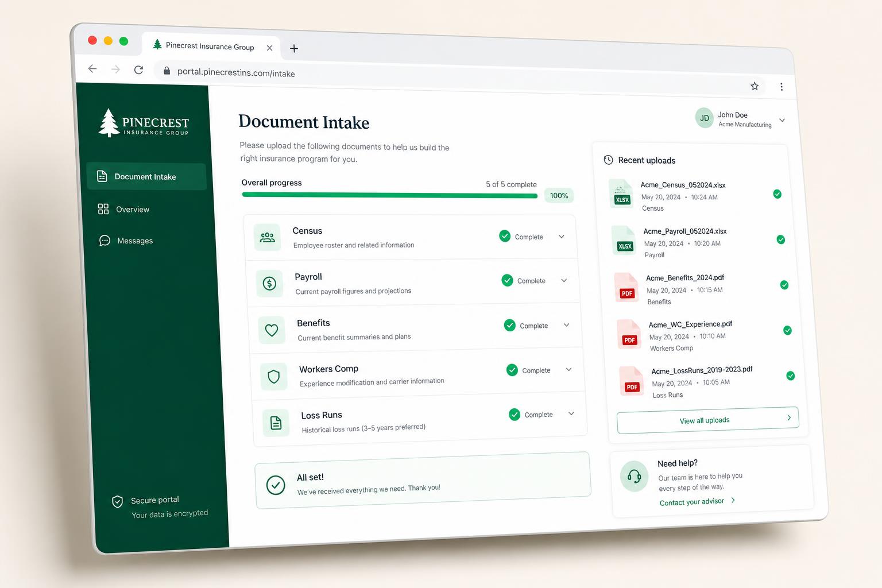Click the Benefits heart icon
This screenshot has width=882, height=588.
click(x=272, y=330)
